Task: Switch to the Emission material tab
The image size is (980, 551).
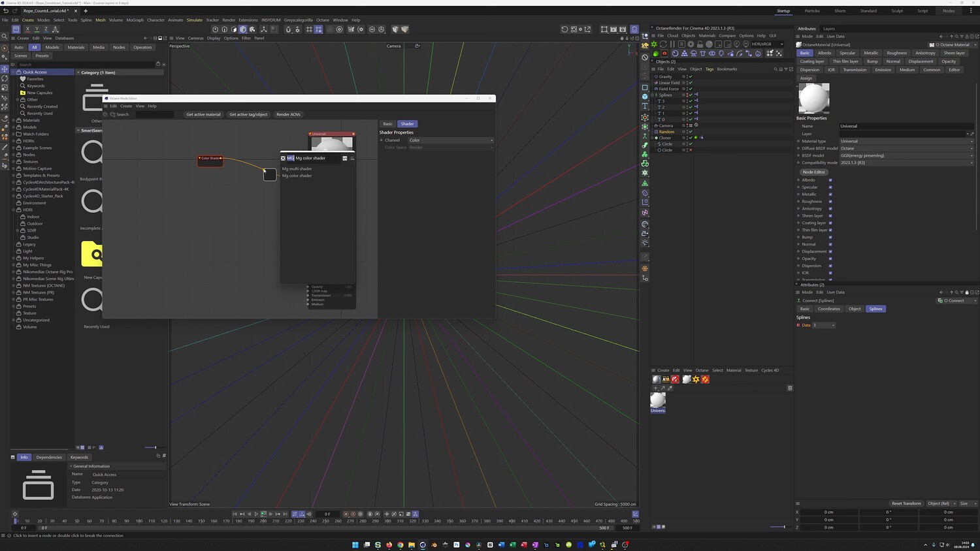Action: (x=883, y=70)
